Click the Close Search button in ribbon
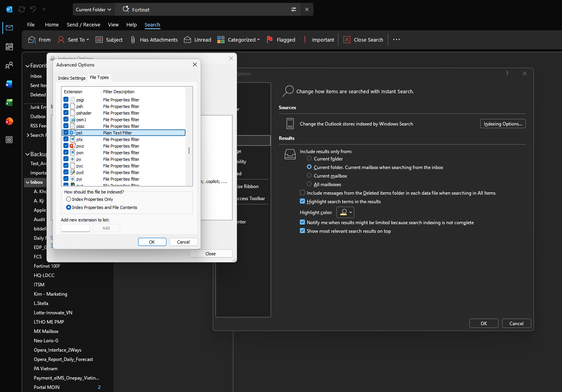 [x=363, y=40]
